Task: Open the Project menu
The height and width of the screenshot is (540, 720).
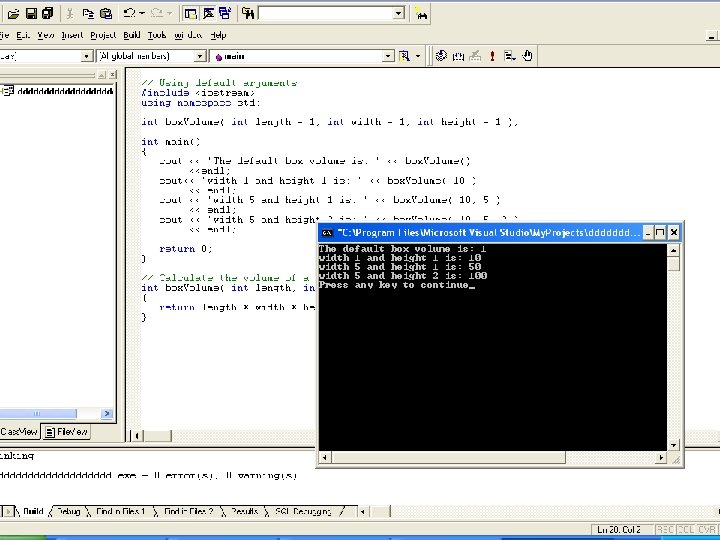Action: pos(103,35)
